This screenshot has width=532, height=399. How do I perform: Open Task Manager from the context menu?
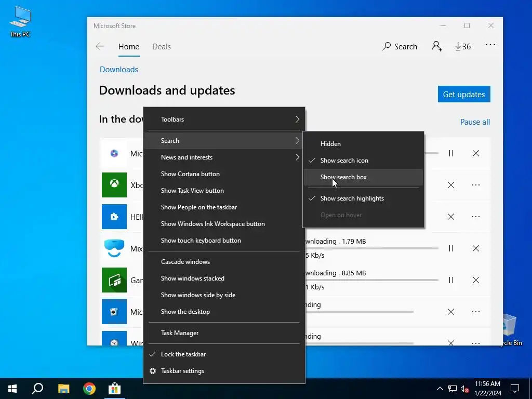(x=224, y=333)
